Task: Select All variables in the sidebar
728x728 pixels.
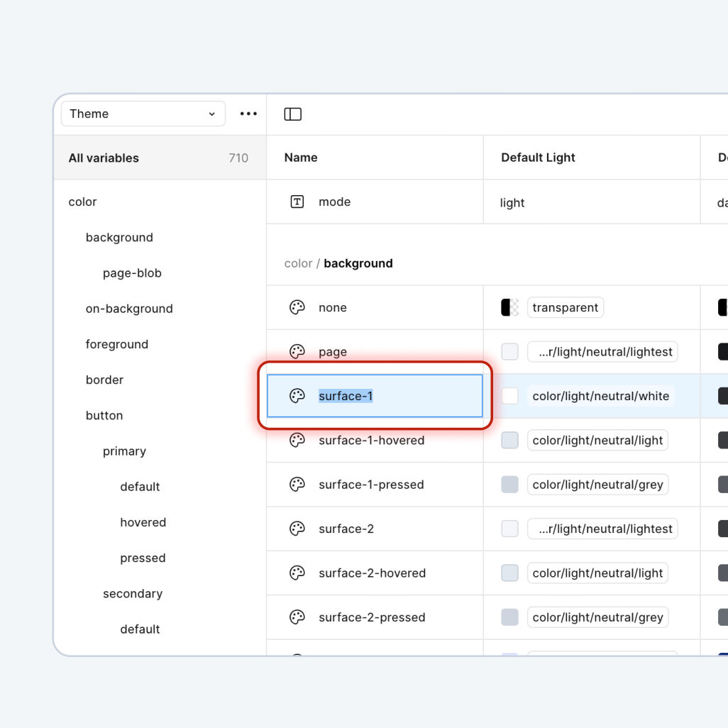Action: click(x=104, y=158)
